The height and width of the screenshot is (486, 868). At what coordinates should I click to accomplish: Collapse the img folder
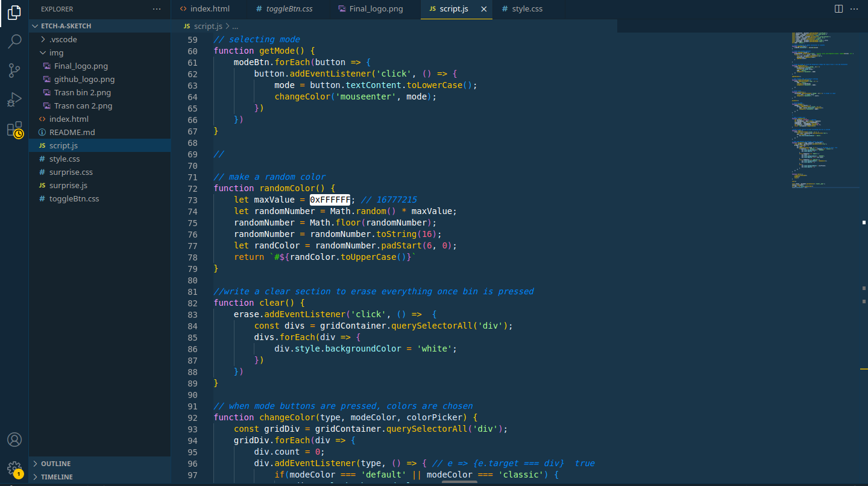click(x=100, y=52)
